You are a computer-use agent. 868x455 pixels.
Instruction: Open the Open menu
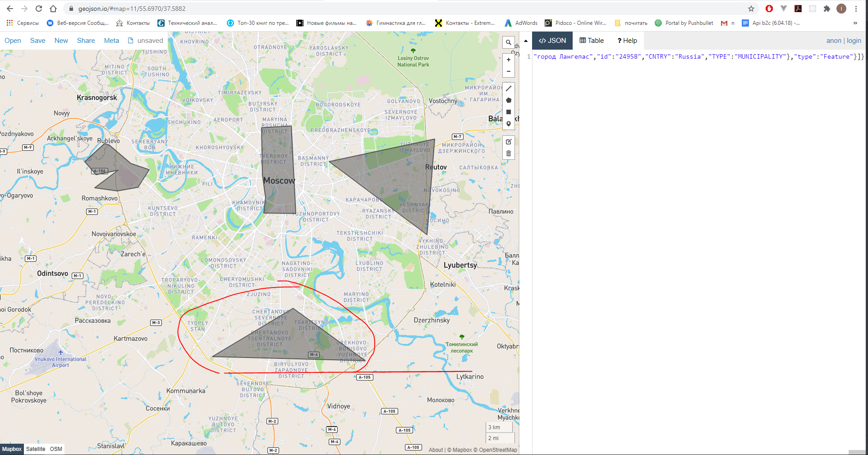click(13, 41)
